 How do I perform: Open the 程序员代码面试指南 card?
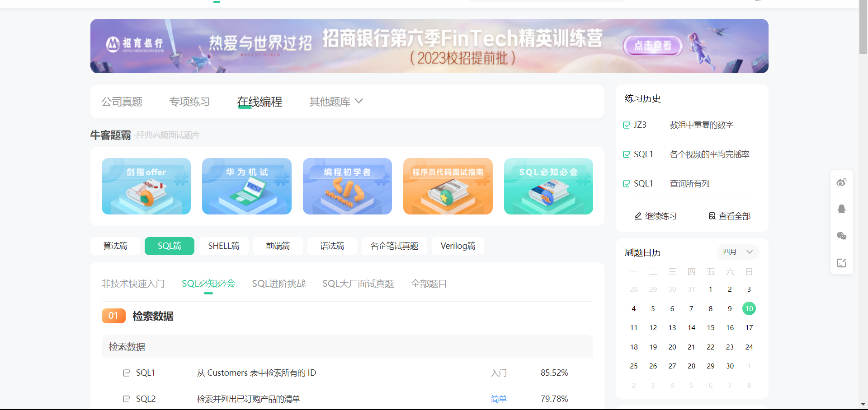tap(448, 186)
